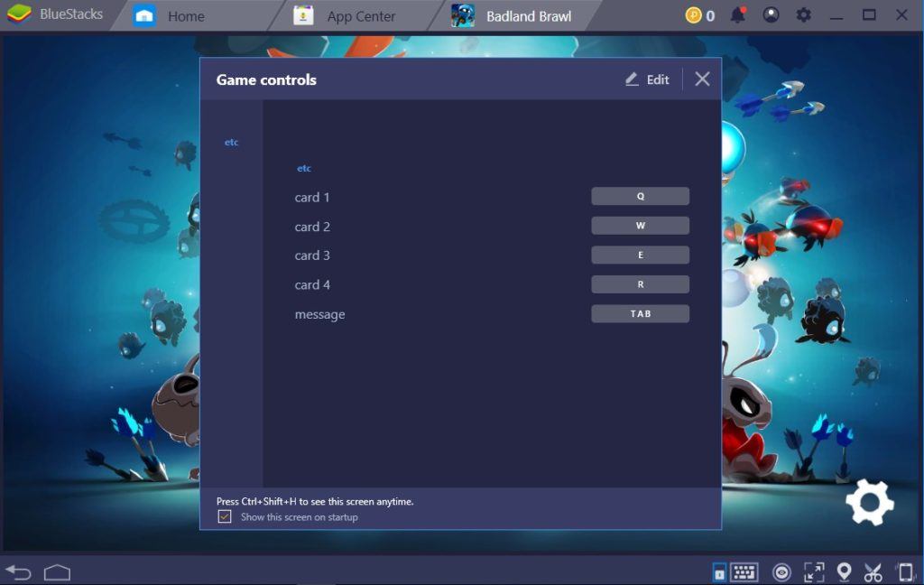924x585 pixels.
Task: Click the Android home button icon
Action: coord(57,572)
